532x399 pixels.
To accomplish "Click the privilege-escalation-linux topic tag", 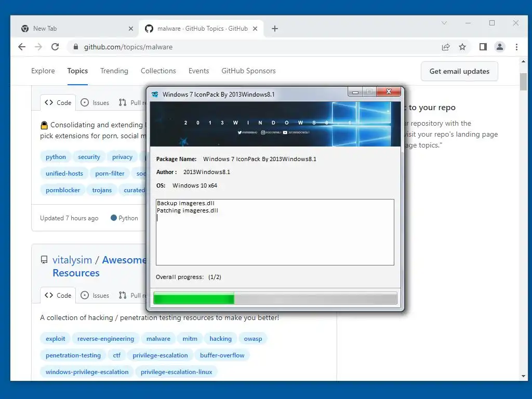I will click(x=177, y=372).
